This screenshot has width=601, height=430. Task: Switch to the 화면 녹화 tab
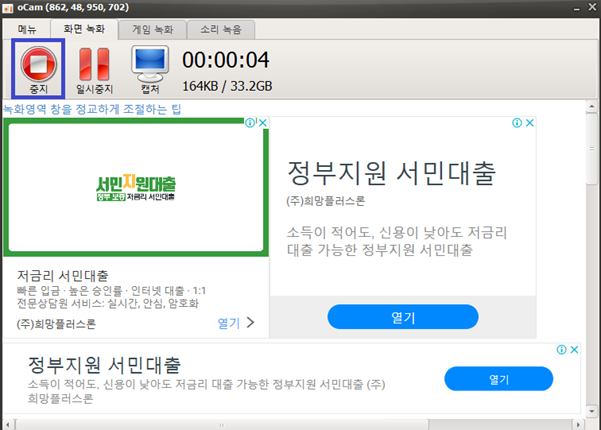(84, 29)
